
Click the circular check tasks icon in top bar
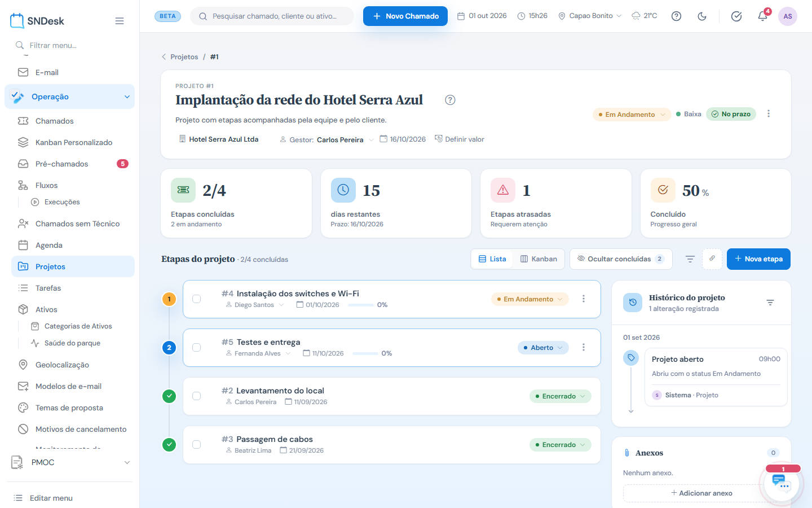click(736, 16)
